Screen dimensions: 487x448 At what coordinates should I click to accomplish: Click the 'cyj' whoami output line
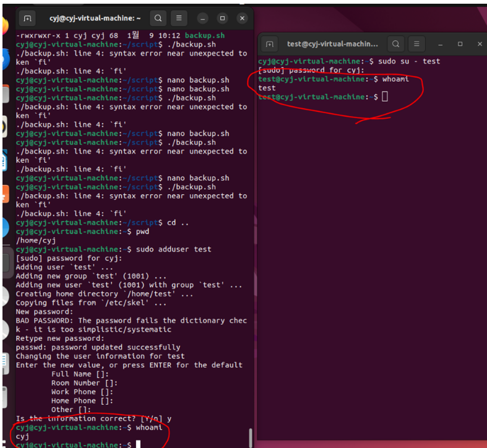[x=22, y=436]
